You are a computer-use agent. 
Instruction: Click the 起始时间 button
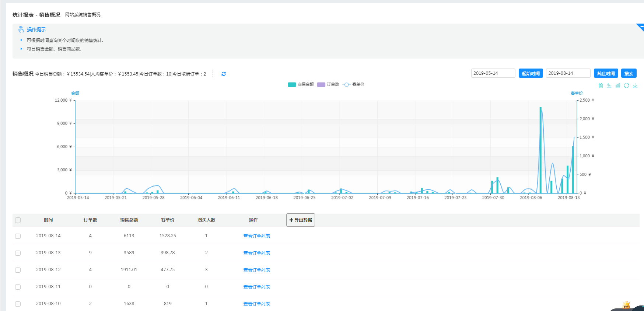531,73
